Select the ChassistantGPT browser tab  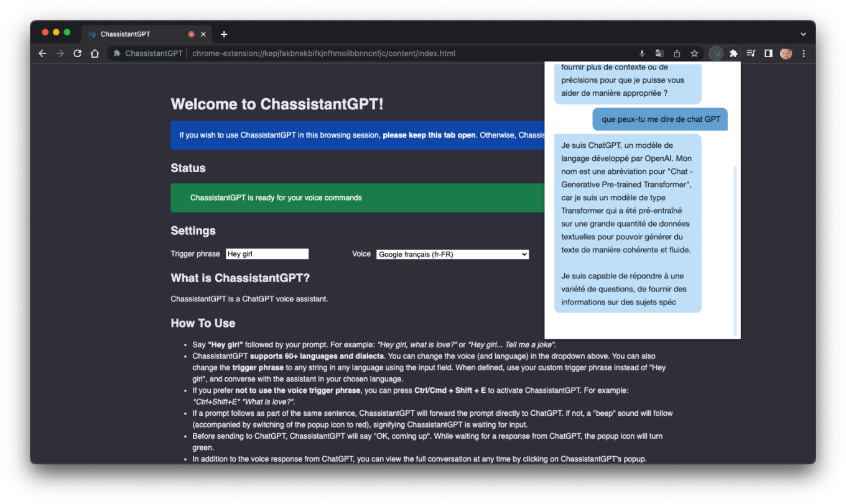(x=134, y=34)
